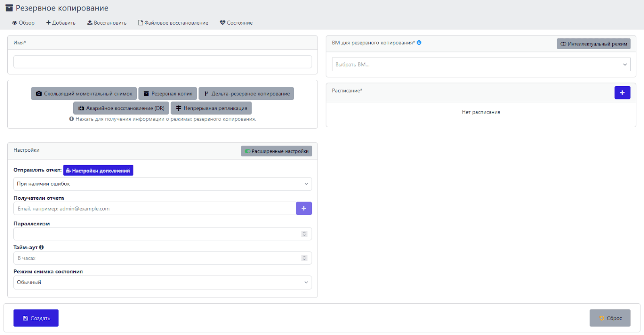
Task: Switch to the Обзор tab
Action: click(x=23, y=23)
